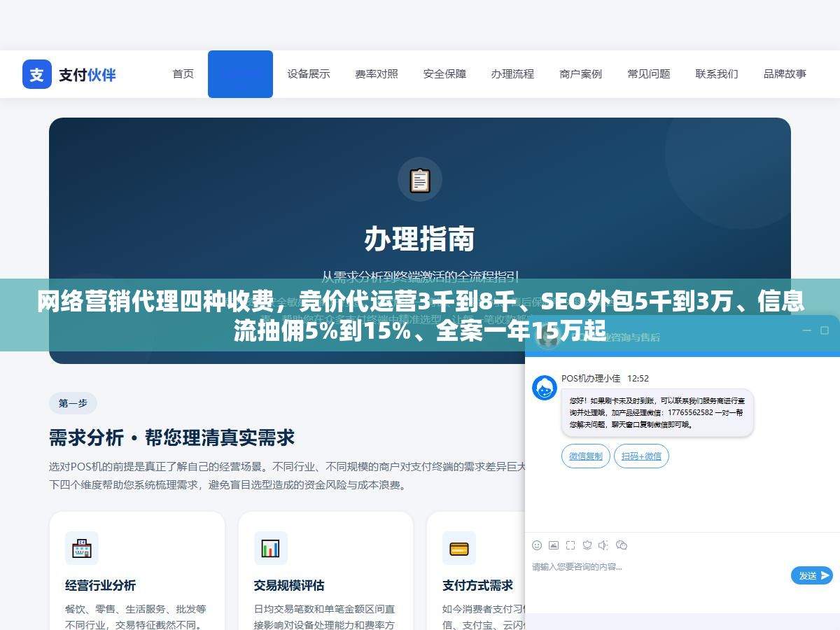The height and width of the screenshot is (630, 840).
Task: Click the 支付伙伴 logo icon
Action: pyautogui.click(x=37, y=74)
